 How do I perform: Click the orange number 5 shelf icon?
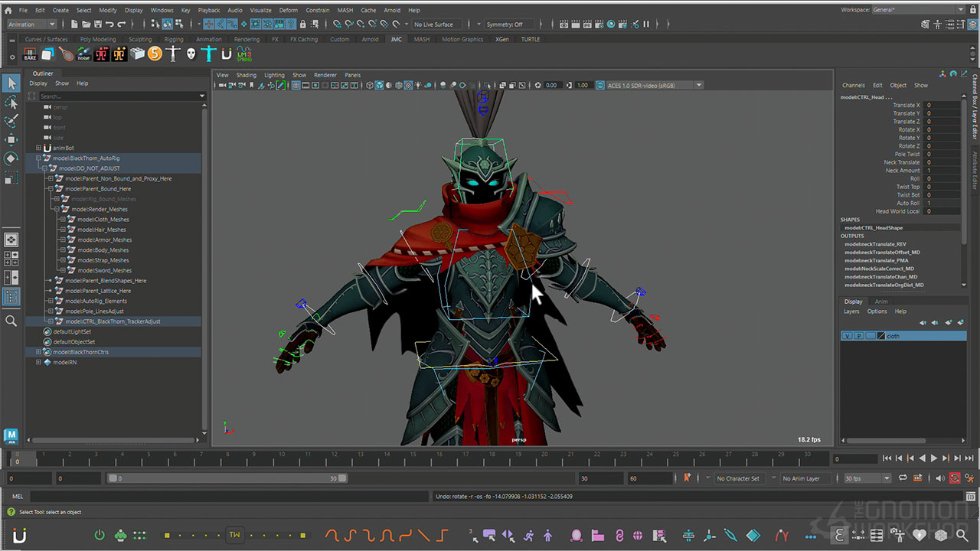point(155,54)
